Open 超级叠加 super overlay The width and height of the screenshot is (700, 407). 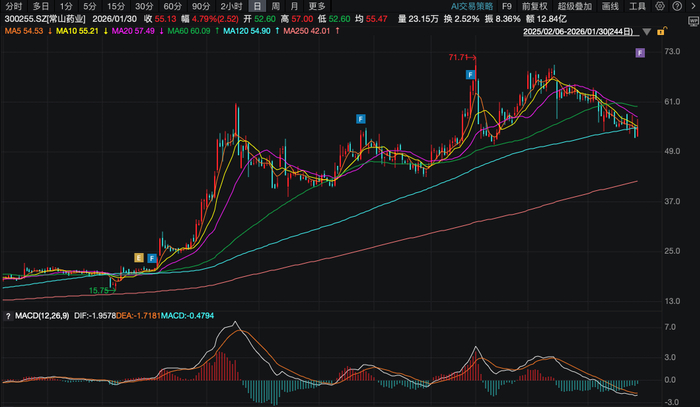[575, 6]
